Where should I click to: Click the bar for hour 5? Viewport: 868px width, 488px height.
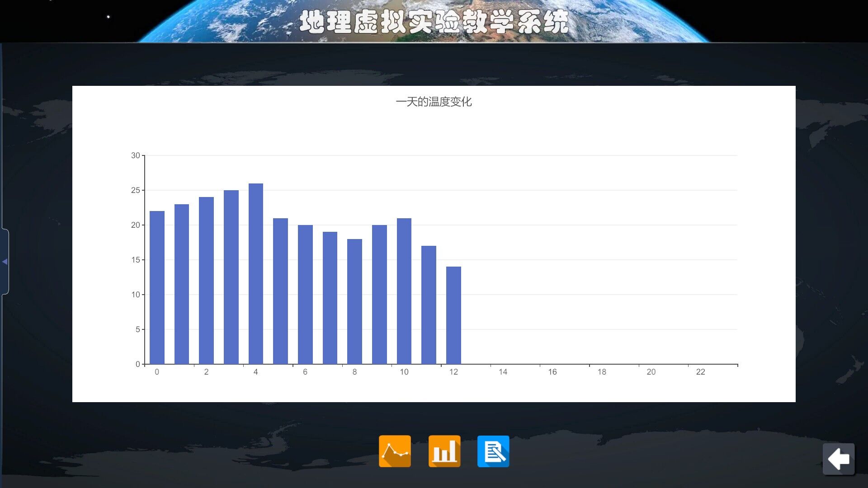[280, 291]
